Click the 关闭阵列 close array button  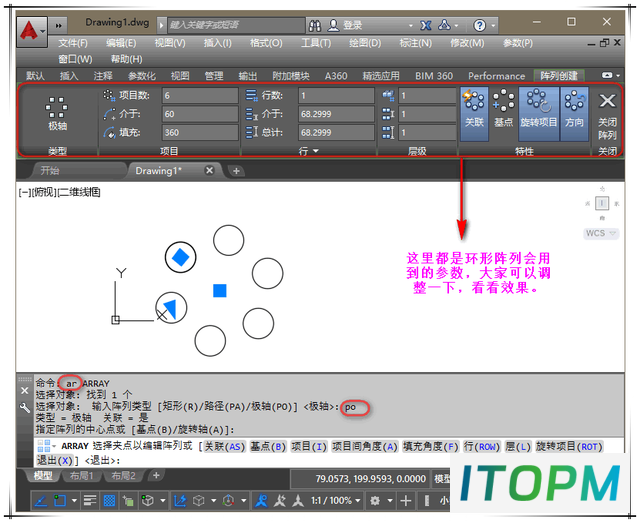(x=607, y=116)
